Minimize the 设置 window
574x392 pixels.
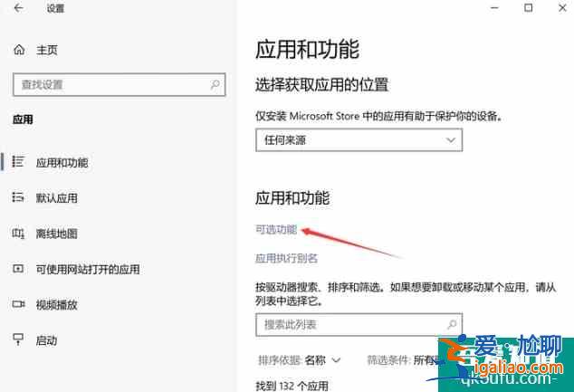click(494, 7)
